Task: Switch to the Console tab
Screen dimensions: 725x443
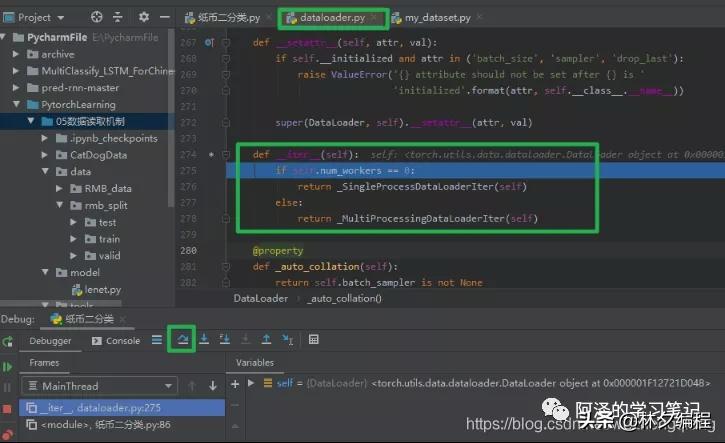Action: pos(116,341)
